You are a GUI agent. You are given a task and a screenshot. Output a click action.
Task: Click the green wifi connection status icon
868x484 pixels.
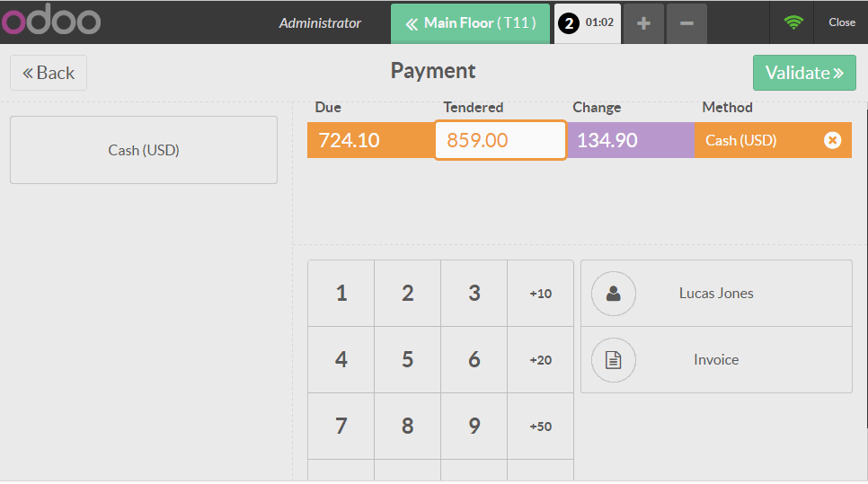793,22
